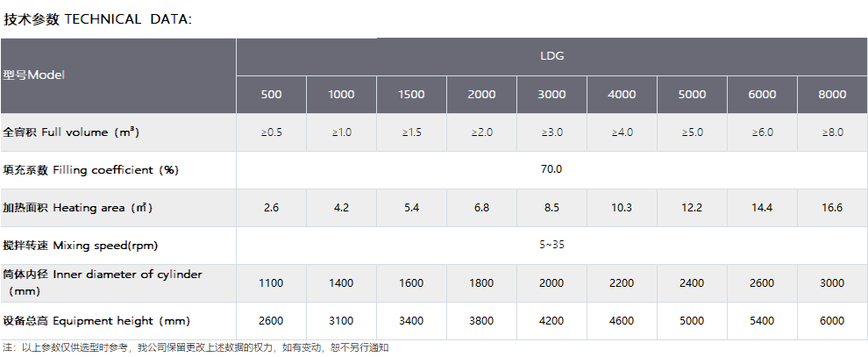Select the 1100 inner diameter cell
This screenshot has height=357, width=868.
click(271, 282)
